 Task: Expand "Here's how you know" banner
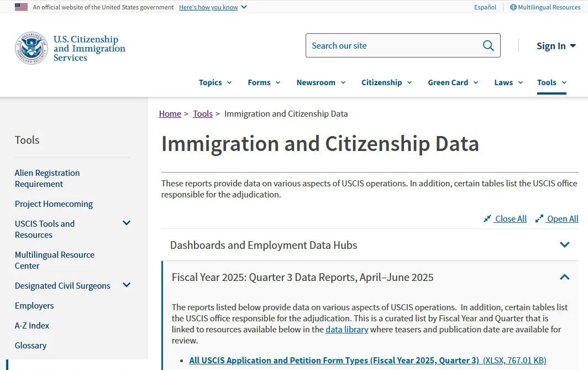(213, 7)
